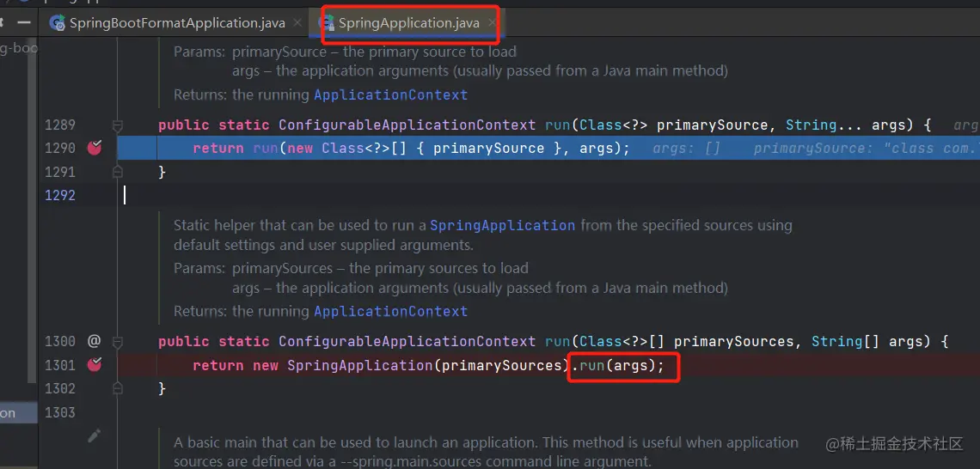This screenshot has width=980, height=469.
Task: Click the pencil icon to edit rendered doc comment
Action: coord(95,435)
